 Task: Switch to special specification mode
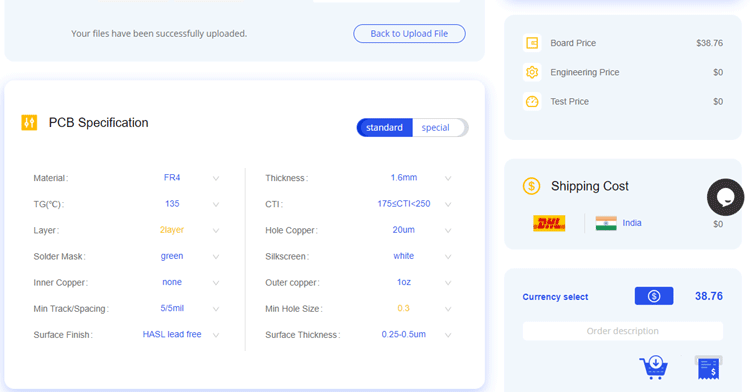(435, 128)
